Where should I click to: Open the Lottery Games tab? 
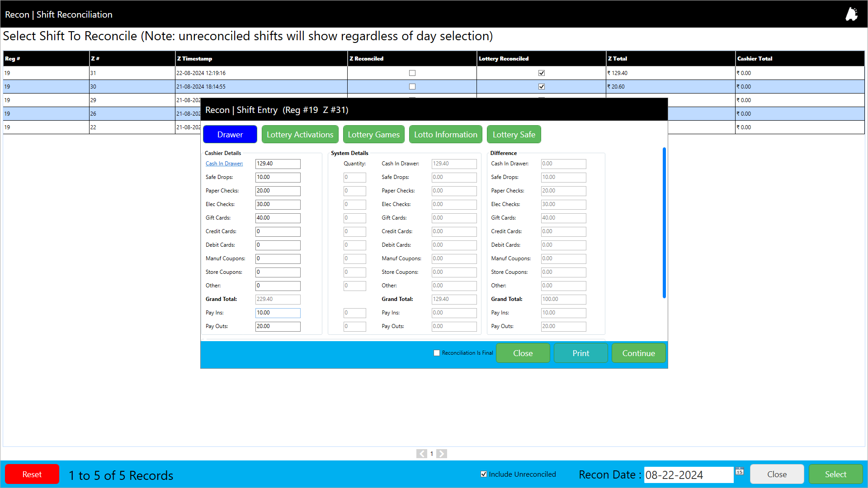[373, 135]
